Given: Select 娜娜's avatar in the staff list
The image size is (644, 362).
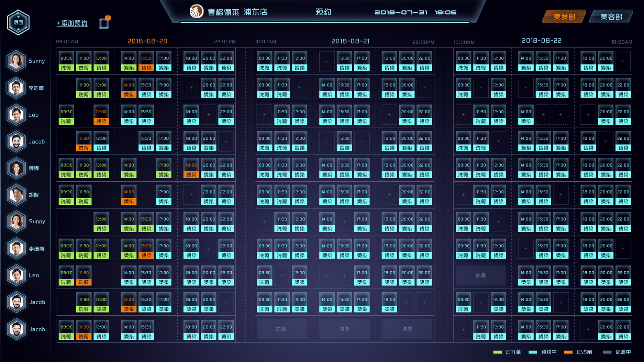Looking at the screenshot, I should [16, 168].
